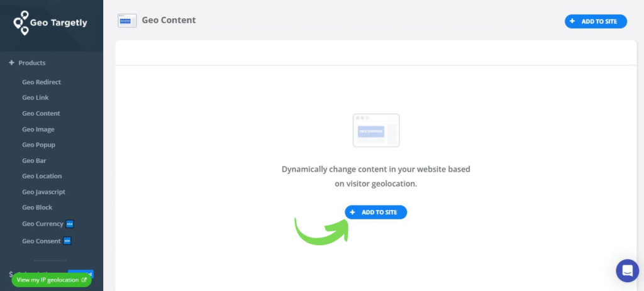This screenshot has height=291, width=644.
Task: Click the NEW badge beside Geo Currency
Action: coord(70,224)
